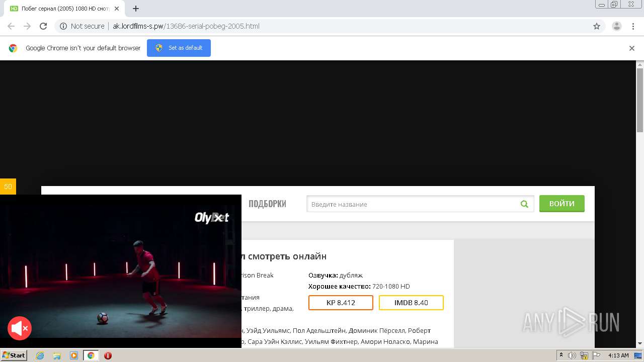644x362 pixels.
Task: Bookmark this page with star icon
Action: coord(597,26)
